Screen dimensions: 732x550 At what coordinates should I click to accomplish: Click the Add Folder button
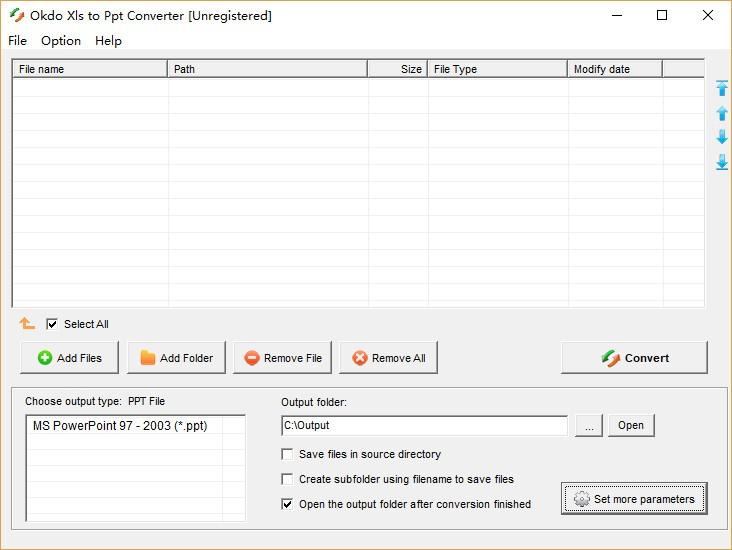pos(176,358)
